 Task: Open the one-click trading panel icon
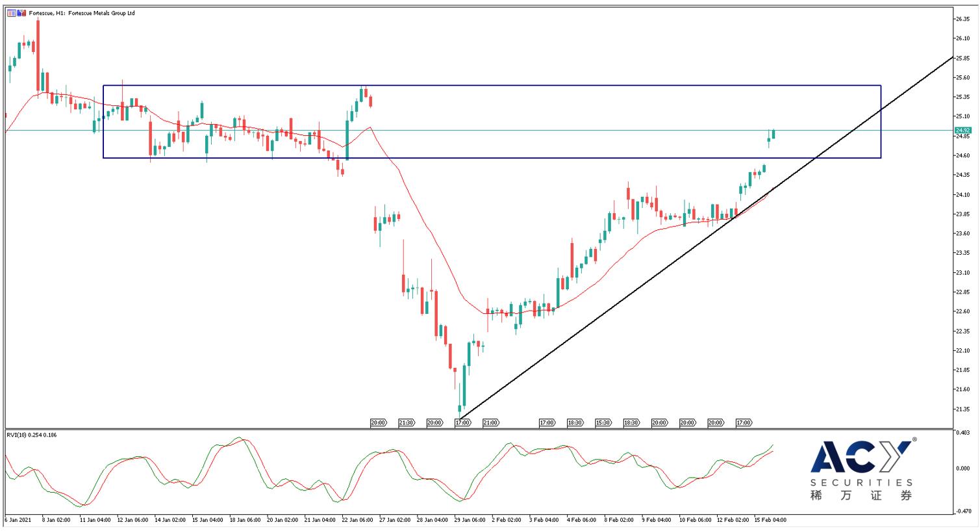(x=12, y=13)
